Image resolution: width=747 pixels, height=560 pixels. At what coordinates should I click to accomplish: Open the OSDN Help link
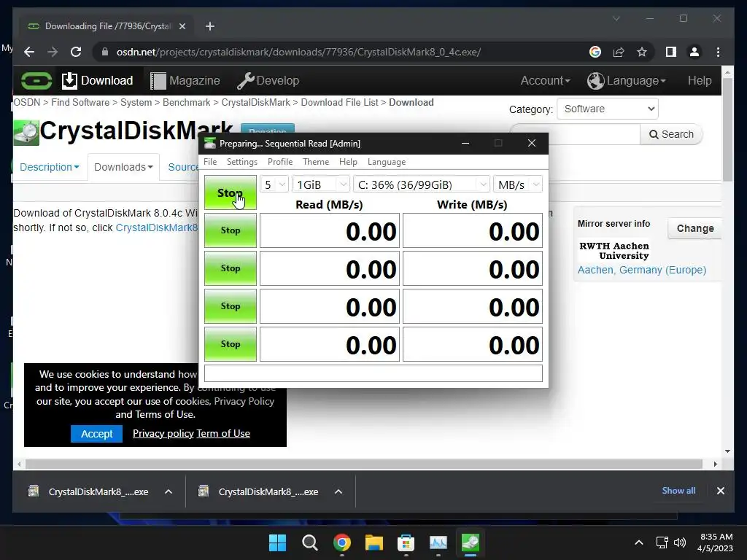pos(700,80)
